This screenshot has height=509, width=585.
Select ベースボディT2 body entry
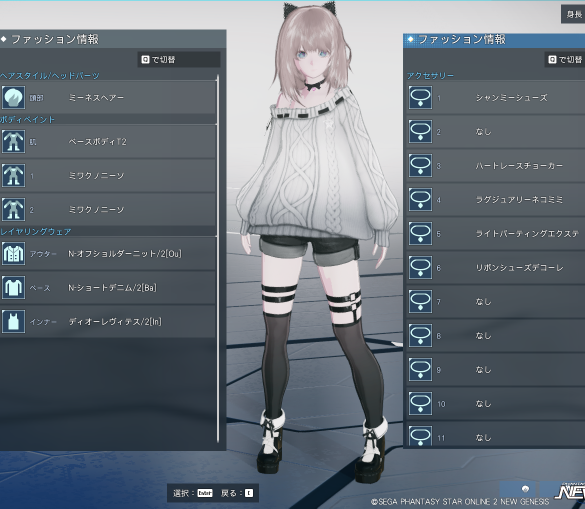click(x=108, y=141)
